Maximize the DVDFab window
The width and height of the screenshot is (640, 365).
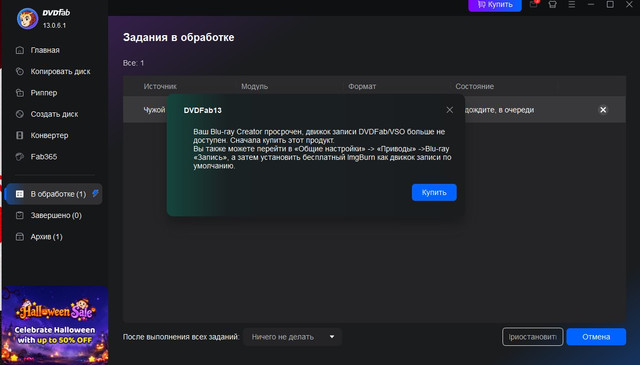click(x=610, y=4)
